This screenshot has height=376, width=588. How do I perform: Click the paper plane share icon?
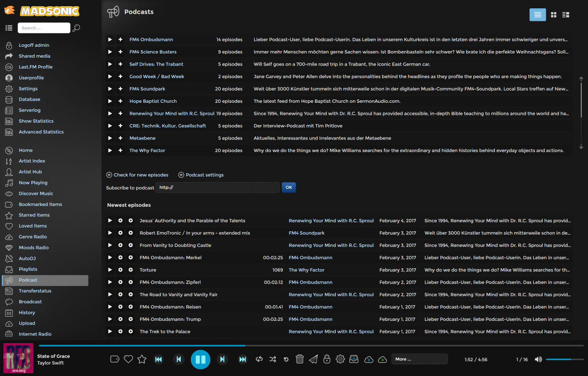(x=313, y=359)
